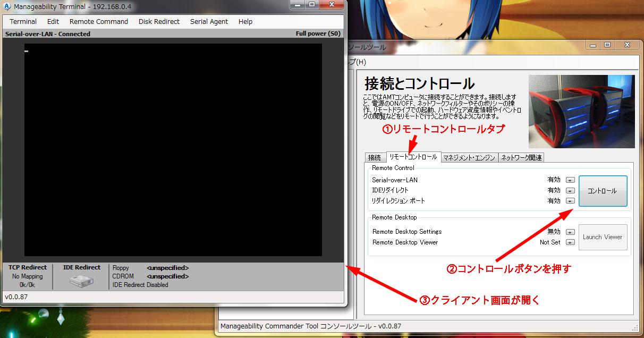Click the No Mapping text under TCP Redirect
The height and width of the screenshot is (338, 644).
pos(28,276)
